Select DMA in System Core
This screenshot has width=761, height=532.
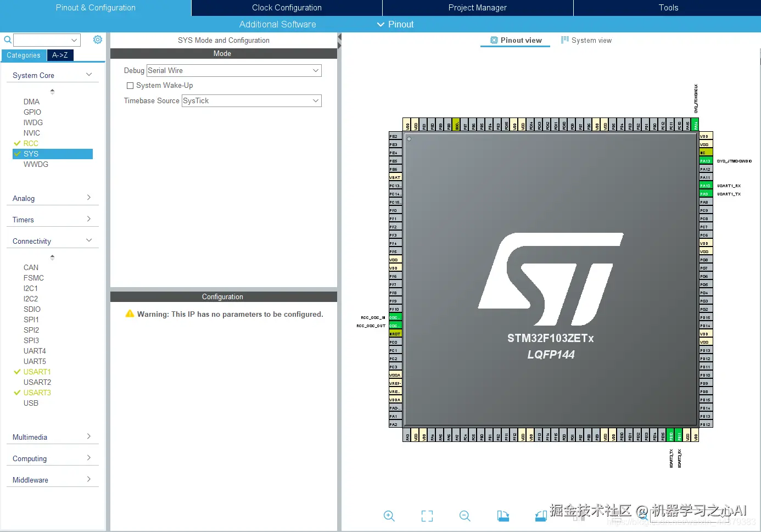pyautogui.click(x=31, y=102)
